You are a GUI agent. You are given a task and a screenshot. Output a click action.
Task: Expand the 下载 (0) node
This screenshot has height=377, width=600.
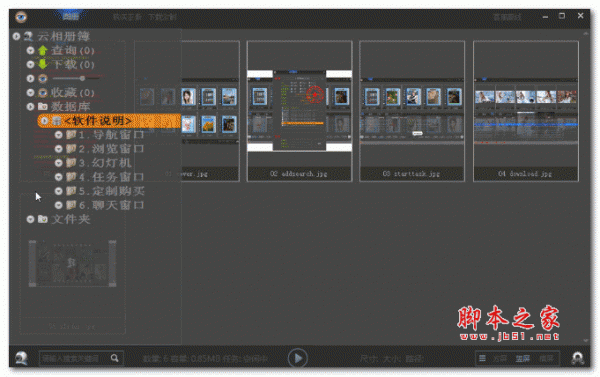coord(30,64)
